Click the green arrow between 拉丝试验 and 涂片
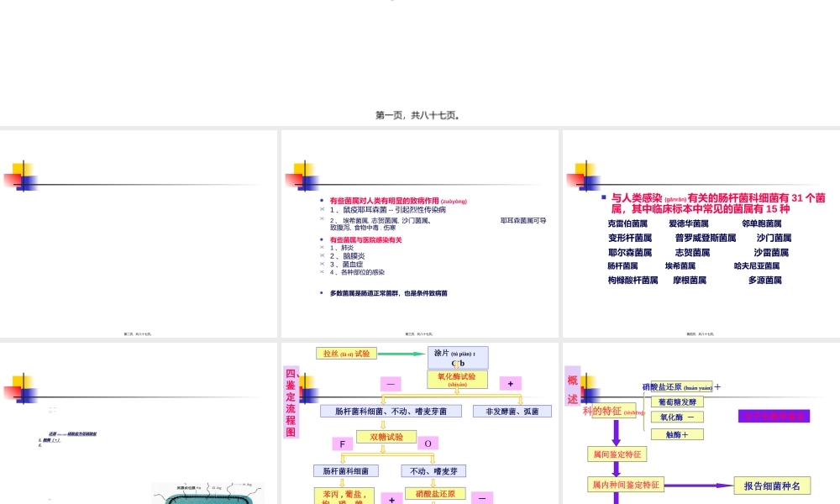840x504 pixels. [400, 354]
